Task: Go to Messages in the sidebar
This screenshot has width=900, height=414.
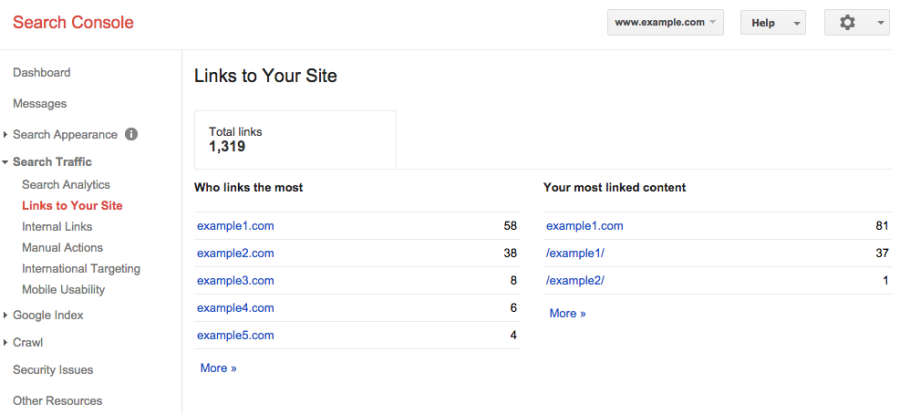Action: point(40,104)
